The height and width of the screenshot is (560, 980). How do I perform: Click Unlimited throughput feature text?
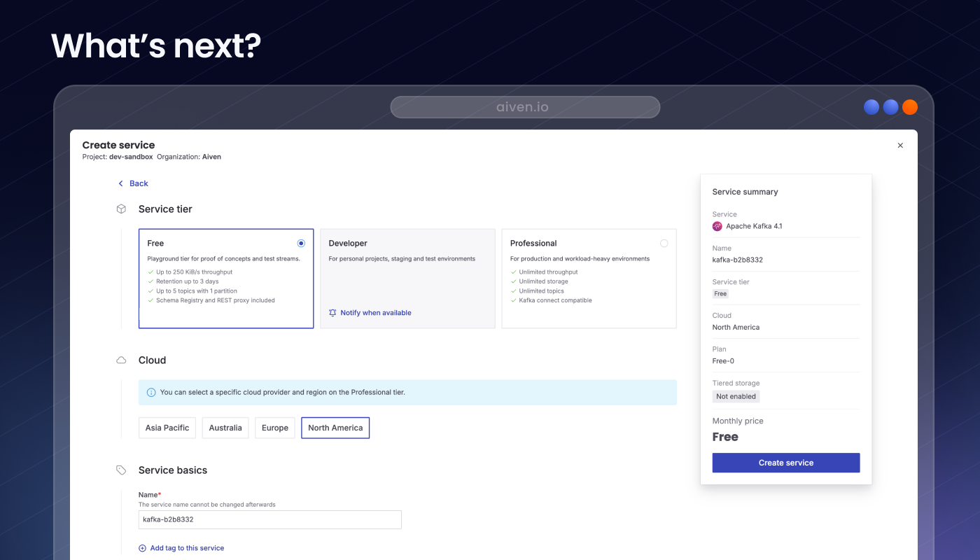click(x=548, y=272)
